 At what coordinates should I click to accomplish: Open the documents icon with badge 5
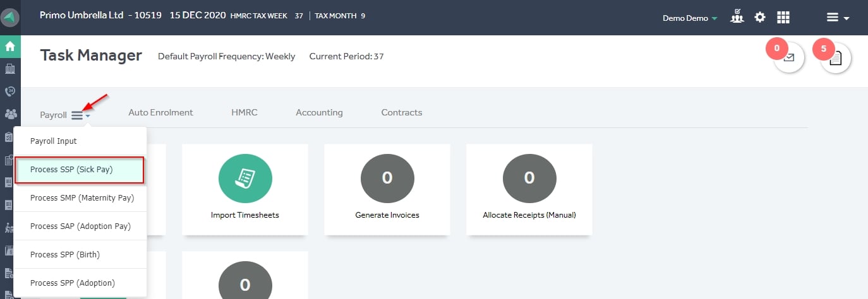click(836, 58)
